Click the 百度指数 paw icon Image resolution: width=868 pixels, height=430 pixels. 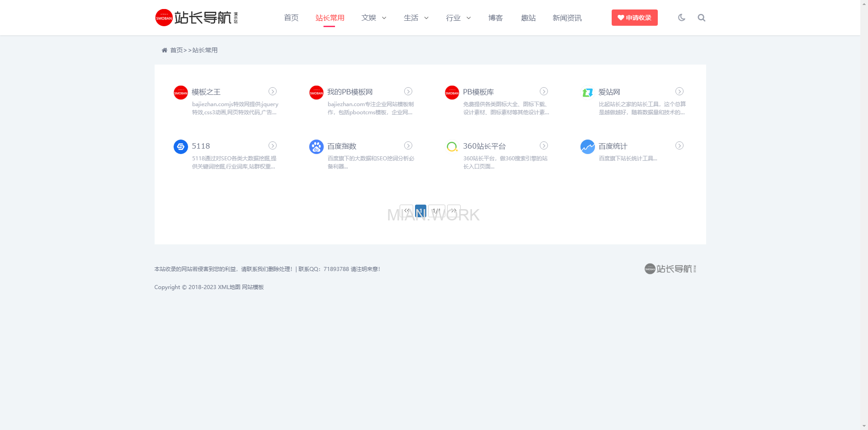(316, 147)
